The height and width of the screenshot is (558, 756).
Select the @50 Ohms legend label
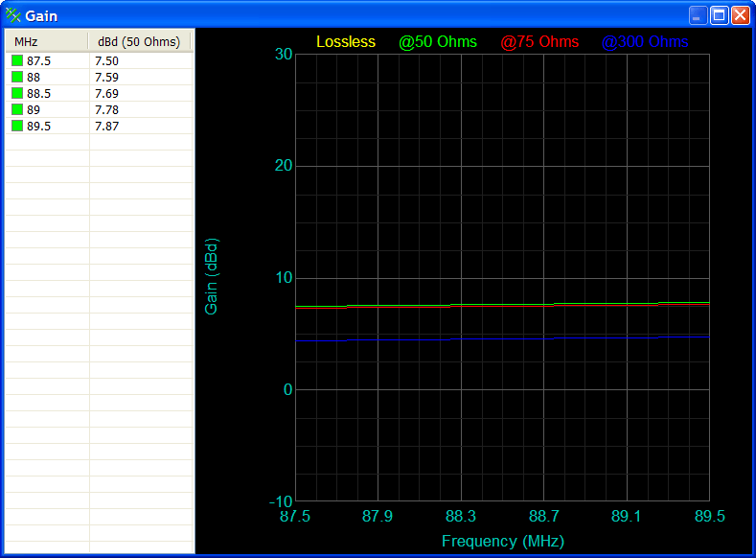pyautogui.click(x=438, y=41)
